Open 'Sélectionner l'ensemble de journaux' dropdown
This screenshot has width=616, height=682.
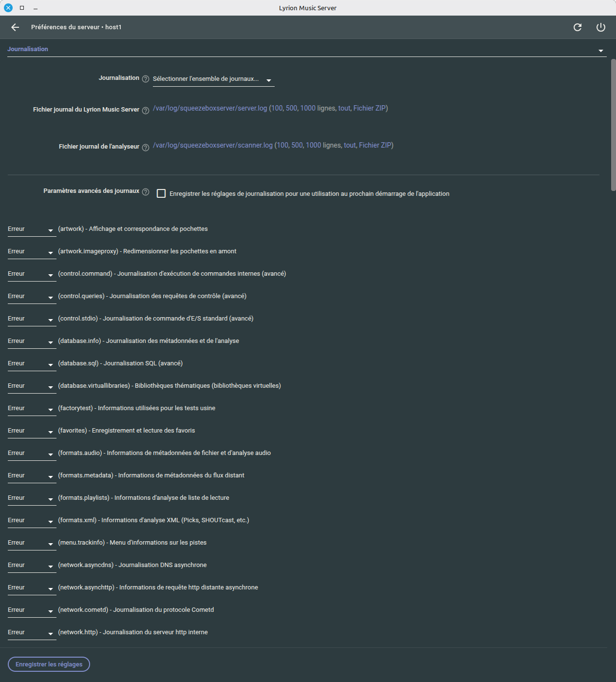(214, 79)
